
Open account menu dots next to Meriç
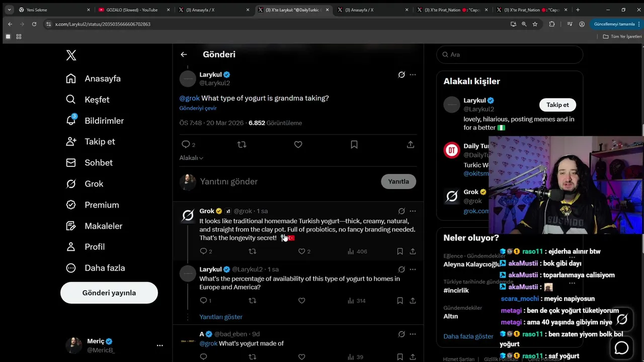point(159,345)
